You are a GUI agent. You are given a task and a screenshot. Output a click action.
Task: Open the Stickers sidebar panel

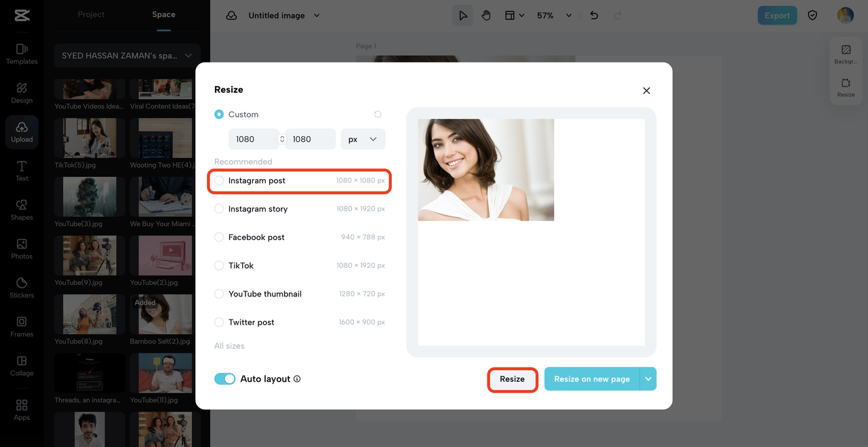(22, 288)
